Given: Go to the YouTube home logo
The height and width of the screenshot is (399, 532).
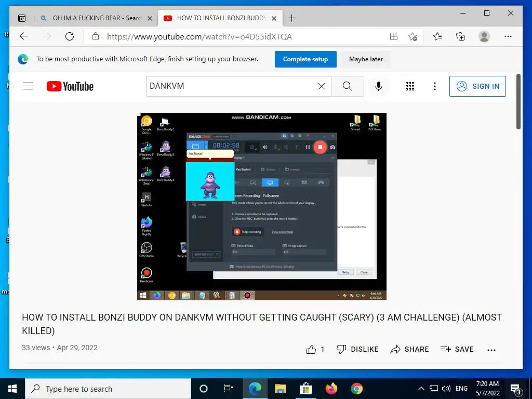Looking at the screenshot, I should (70, 87).
